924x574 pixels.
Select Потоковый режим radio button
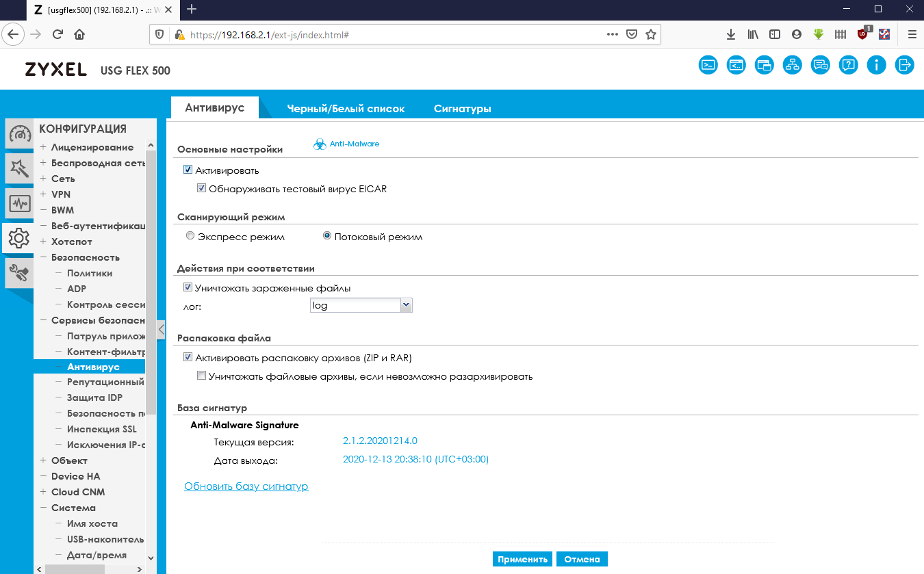click(x=327, y=236)
